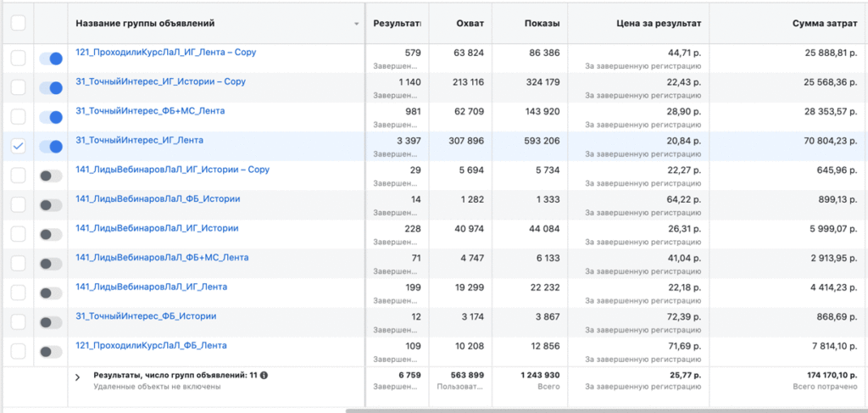The image size is (868, 413).
Task: Open 141_ЛидыВебинаровЛаЛ_ФБ+МС_Лента ad set link
Action: coord(162,257)
